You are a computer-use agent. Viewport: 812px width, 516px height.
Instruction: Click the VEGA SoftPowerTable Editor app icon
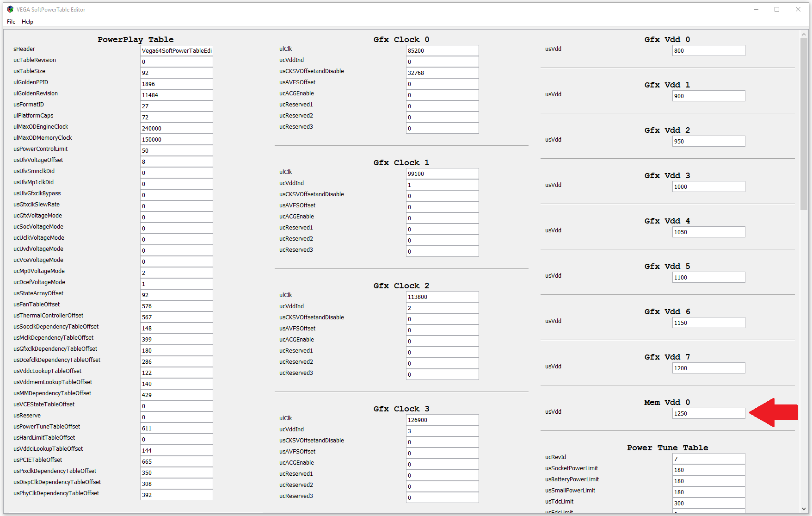[x=10, y=9]
